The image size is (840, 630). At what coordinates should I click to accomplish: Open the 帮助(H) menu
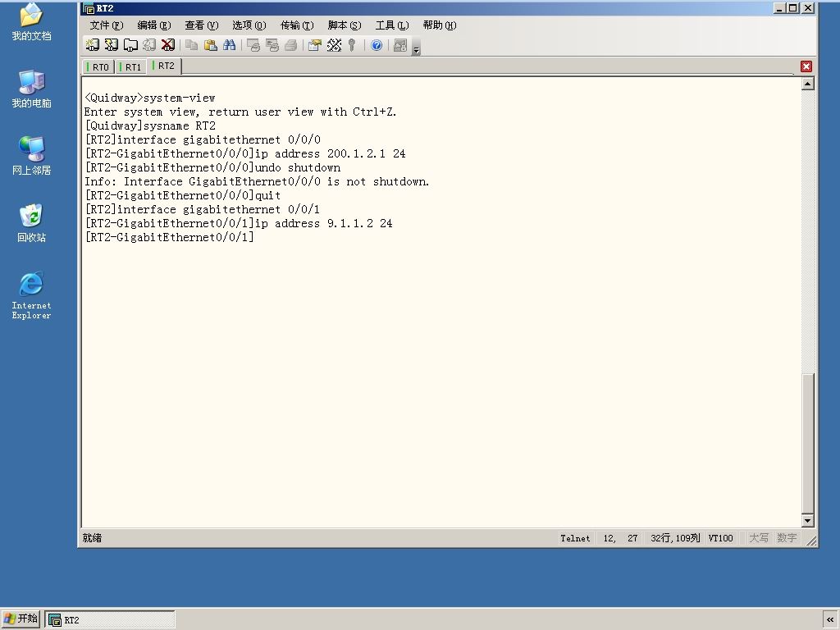440,25
